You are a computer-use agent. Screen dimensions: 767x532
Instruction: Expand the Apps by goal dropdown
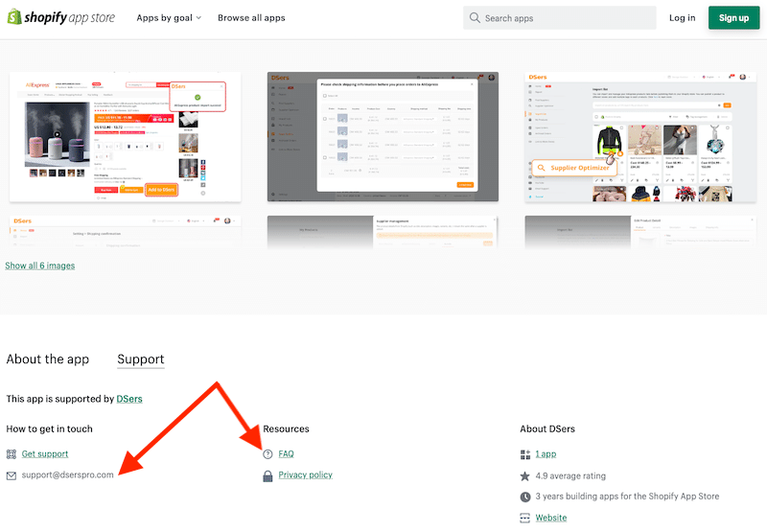point(169,17)
